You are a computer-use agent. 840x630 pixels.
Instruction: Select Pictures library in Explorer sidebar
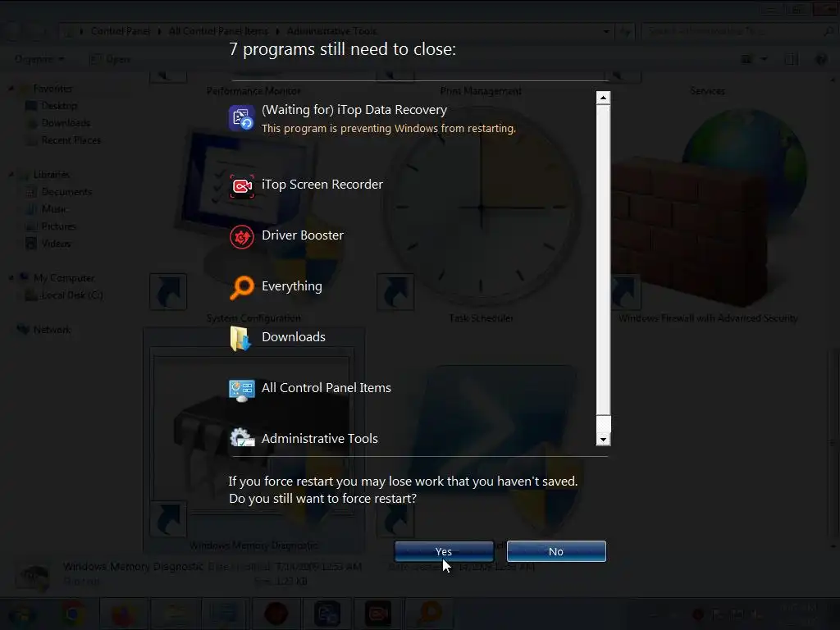(58, 226)
